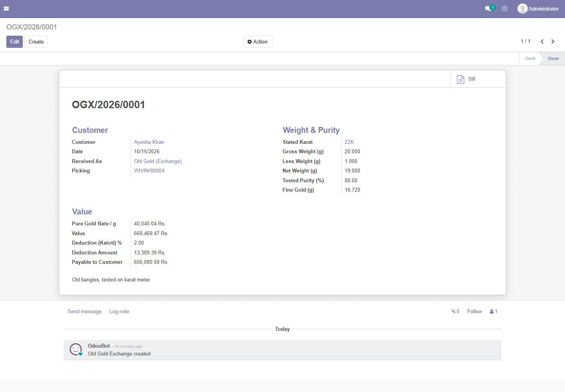Click the Deduction Amount 13,389.39 Rs.
The height and width of the screenshot is (392, 565).
[149, 253]
